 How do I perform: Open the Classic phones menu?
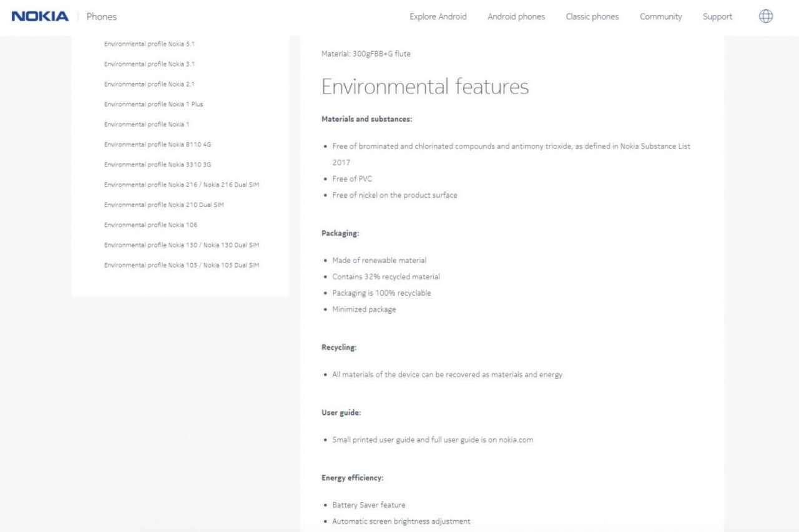pyautogui.click(x=592, y=17)
